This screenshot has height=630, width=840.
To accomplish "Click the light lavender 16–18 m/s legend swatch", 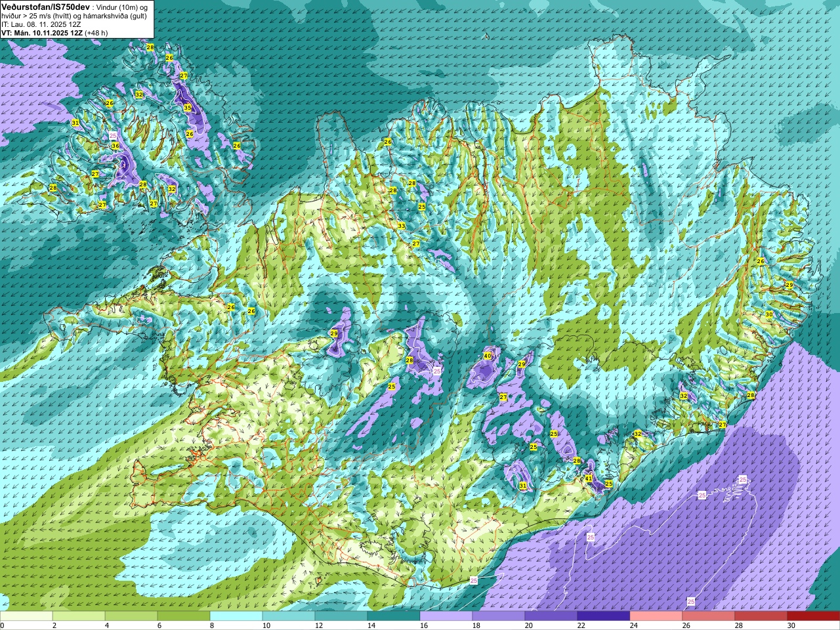I will [446, 616].
